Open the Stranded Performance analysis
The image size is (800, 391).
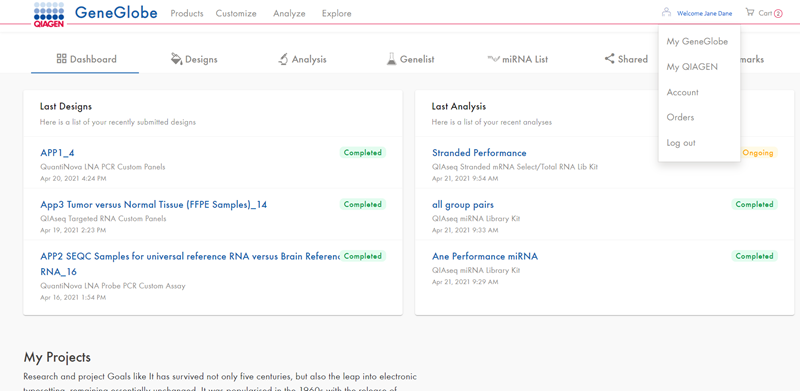[479, 153]
